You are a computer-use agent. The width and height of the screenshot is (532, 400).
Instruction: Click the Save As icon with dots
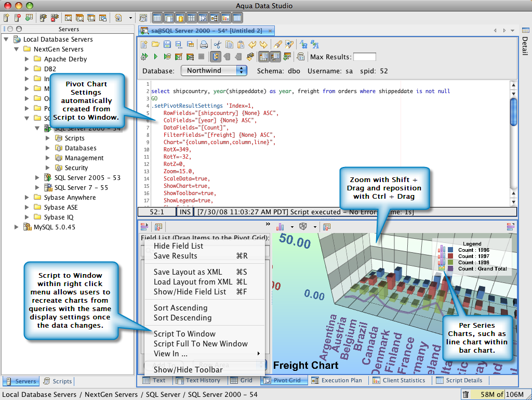(x=179, y=44)
